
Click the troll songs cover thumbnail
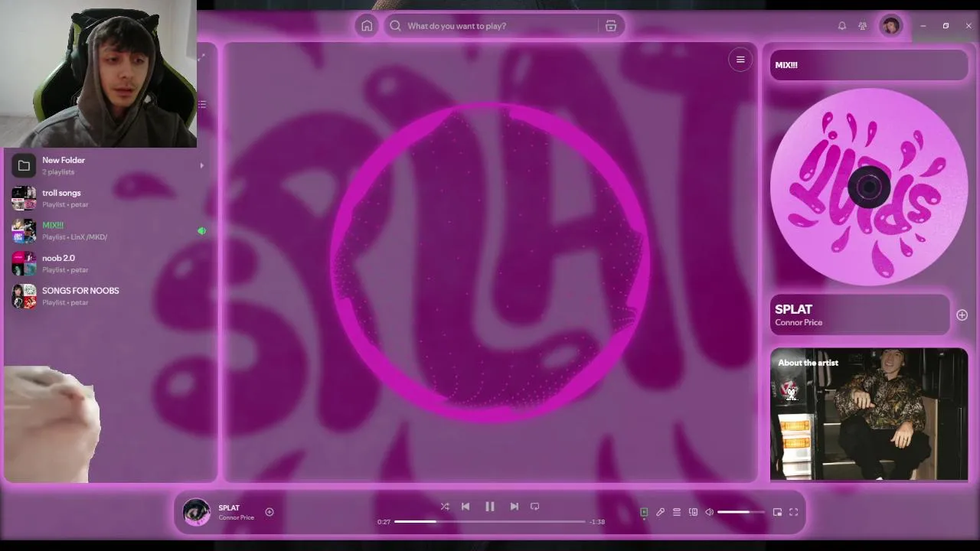click(24, 198)
